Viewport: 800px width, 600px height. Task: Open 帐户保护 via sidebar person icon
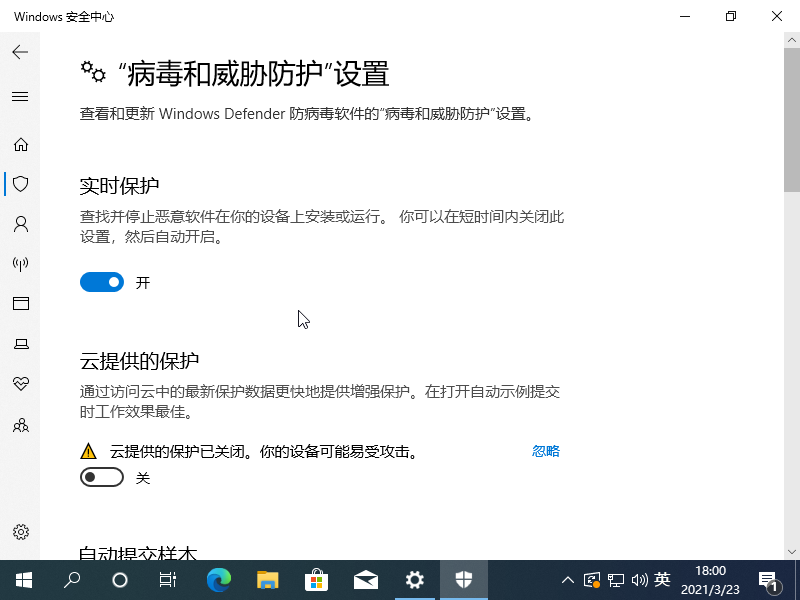coord(20,224)
